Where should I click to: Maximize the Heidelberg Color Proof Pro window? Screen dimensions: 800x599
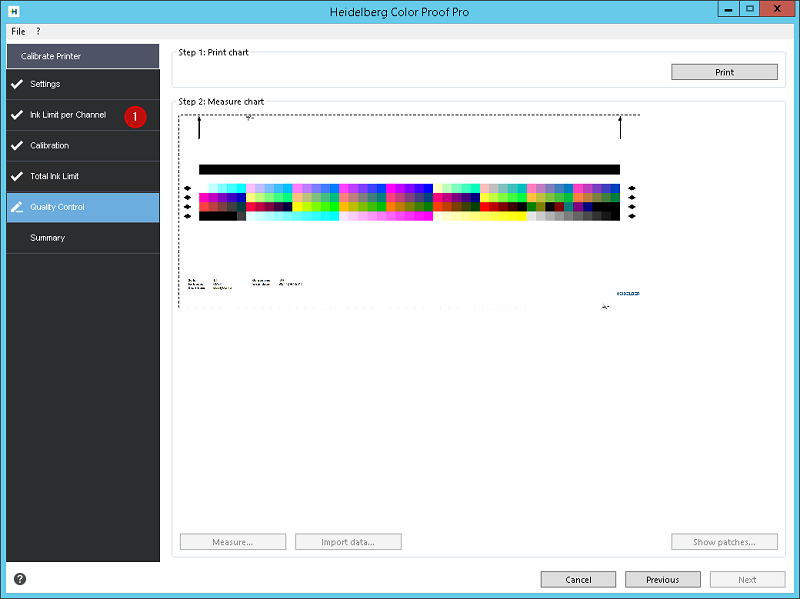coord(749,9)
